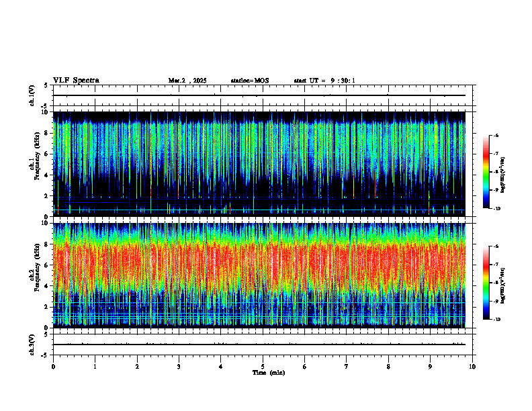Click the "VLF Spectra" plot title
This screenshot has height=411, width=532.
click(x=76, y=81)
